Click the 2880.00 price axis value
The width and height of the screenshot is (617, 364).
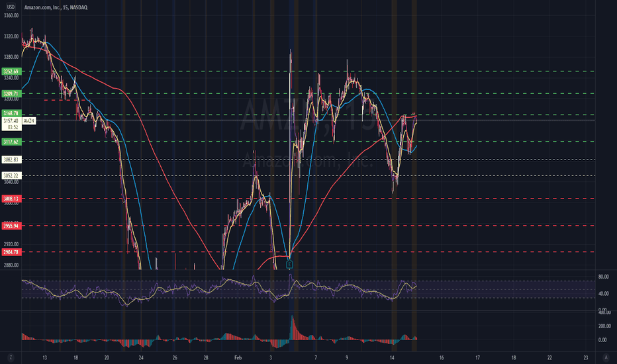[11, 265]
